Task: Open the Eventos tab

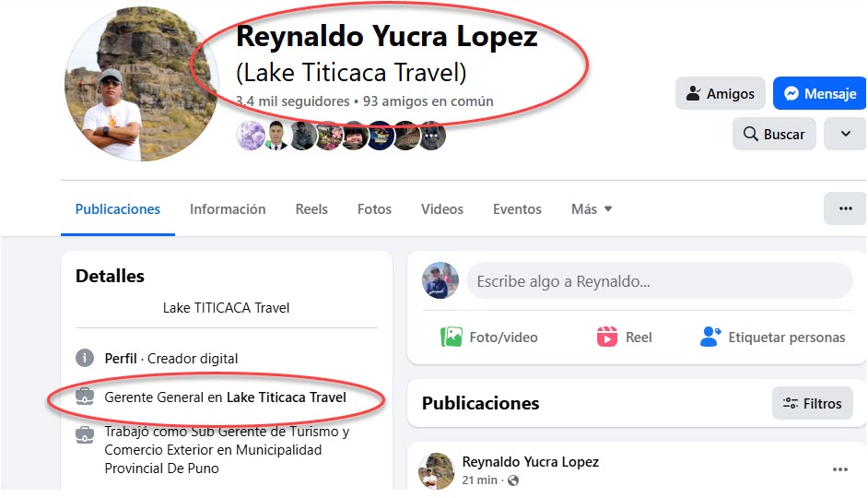Action: pyautogui.click(x=517, y=208)
